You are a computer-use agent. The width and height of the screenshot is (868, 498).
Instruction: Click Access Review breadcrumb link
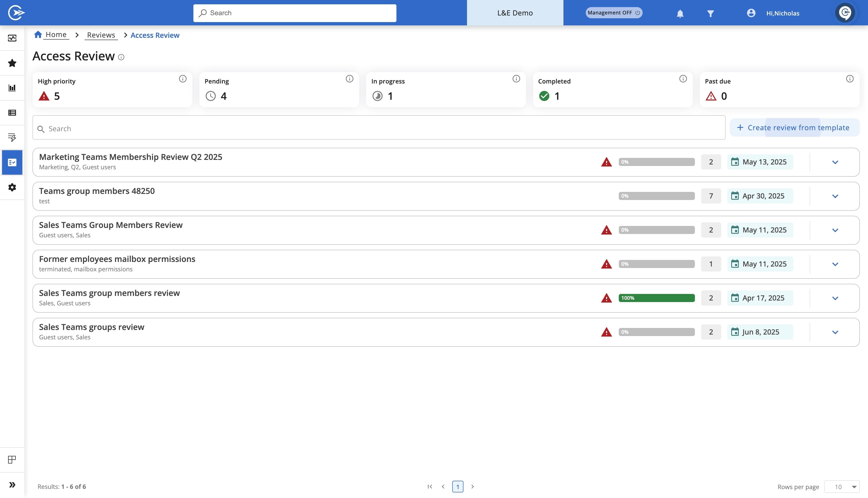155,35
